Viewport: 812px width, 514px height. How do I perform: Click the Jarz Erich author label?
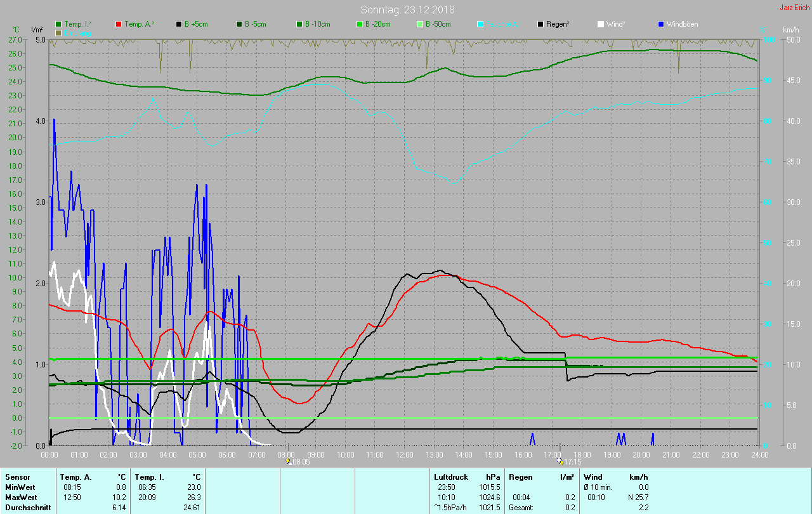tap(794, 8)
